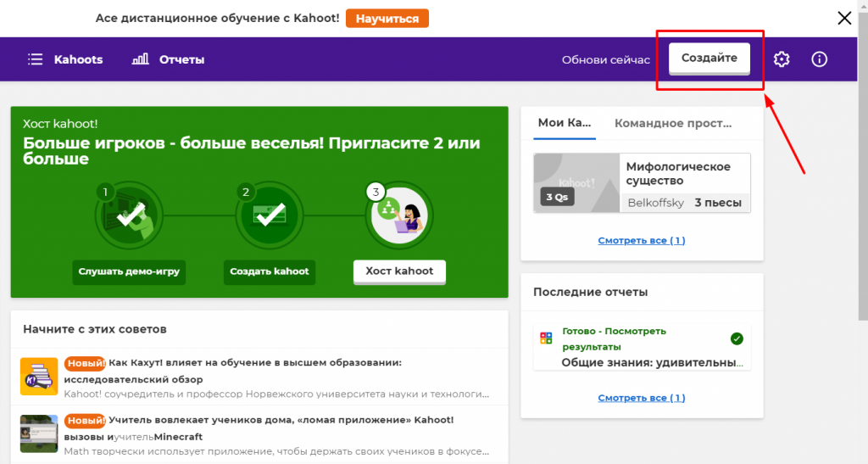
Task: Click the 3 Qs badge
Action: [557, 197]
